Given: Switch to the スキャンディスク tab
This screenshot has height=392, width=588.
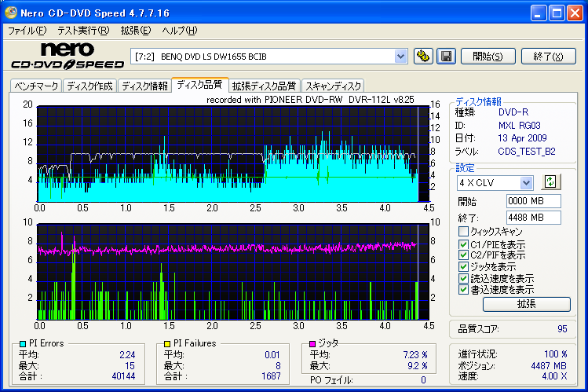Looking at the screenshot, I should [333, 86].
